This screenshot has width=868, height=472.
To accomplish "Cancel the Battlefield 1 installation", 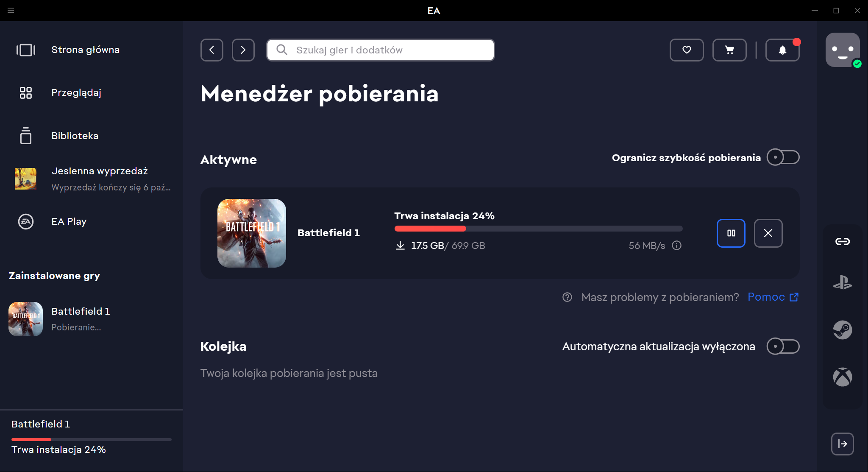I will (768, 233).
